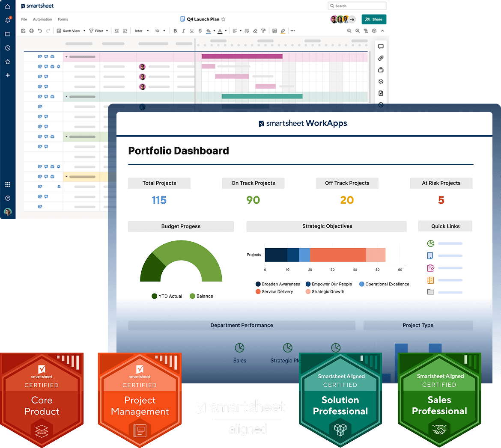Open the Automation menu

[42, 19]
